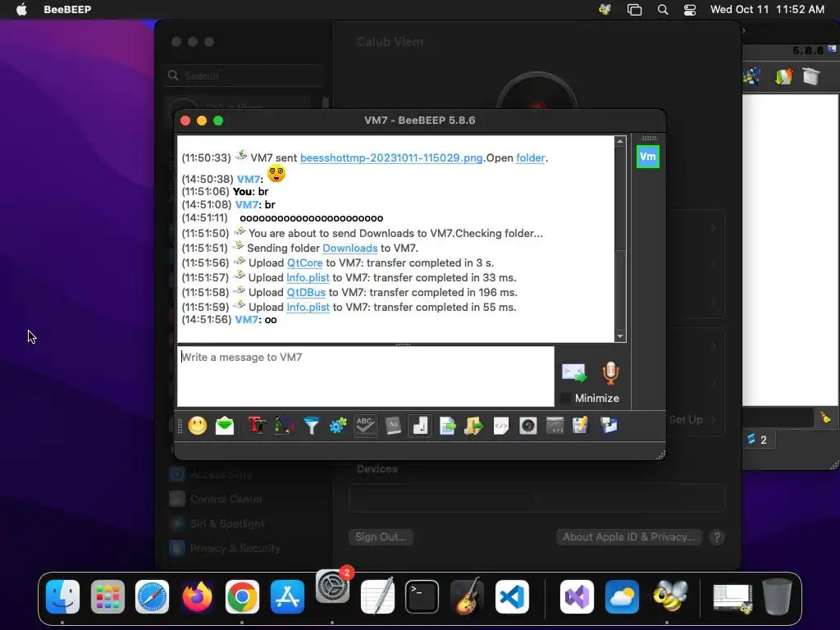Toggle the Return-key-sends-message icon
The width and height of the screenshot is (840, 630).
click(x=420, y=426)
